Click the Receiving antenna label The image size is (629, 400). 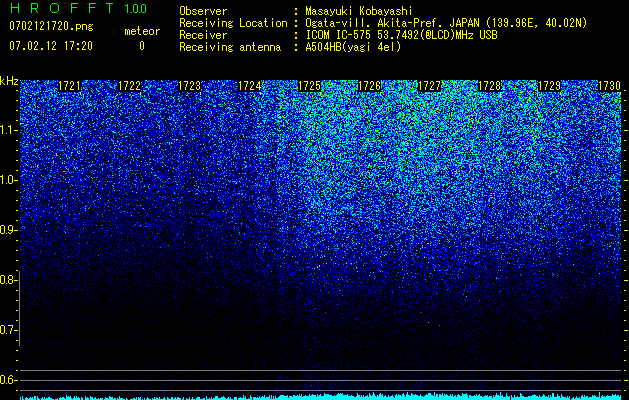(x=230, y=47)
